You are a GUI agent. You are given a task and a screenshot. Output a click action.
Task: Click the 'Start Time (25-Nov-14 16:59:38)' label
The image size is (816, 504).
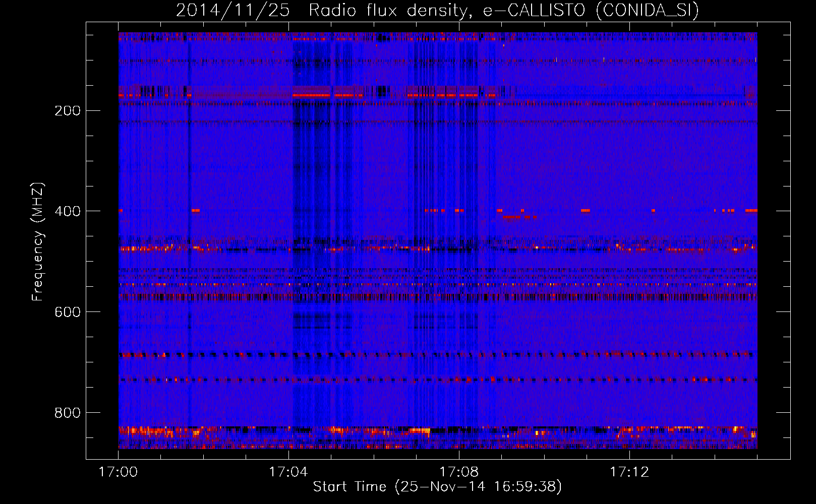click(x=437, y=487)
